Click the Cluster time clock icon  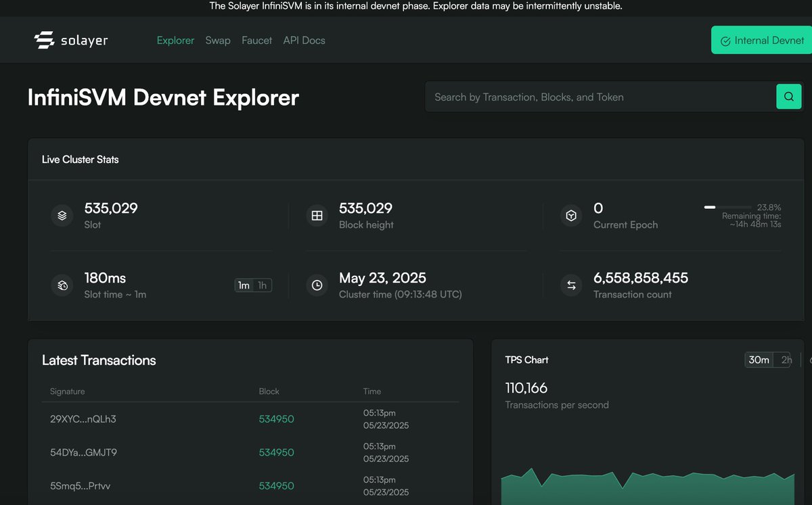pyautogui.click(x=317, y=285)
